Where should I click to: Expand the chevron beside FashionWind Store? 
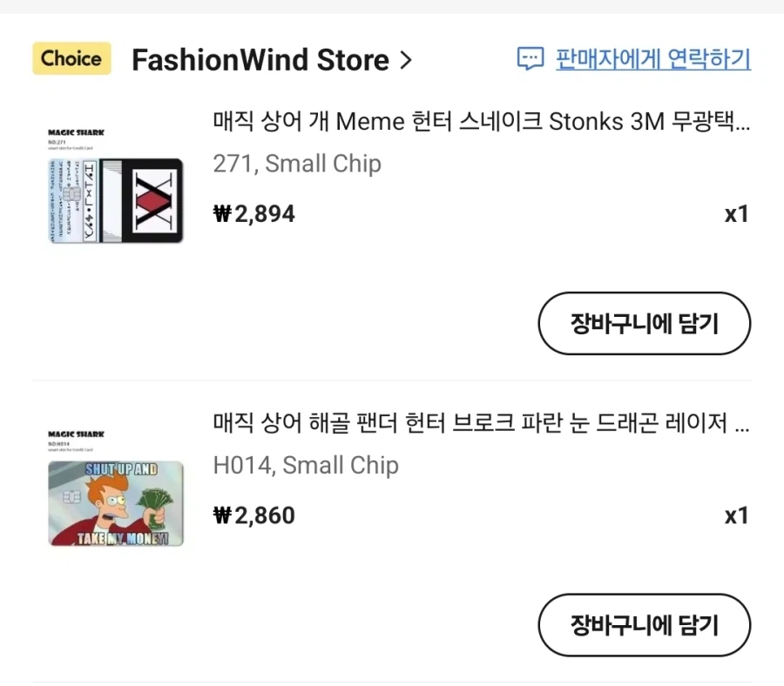(x=405, y=60)
